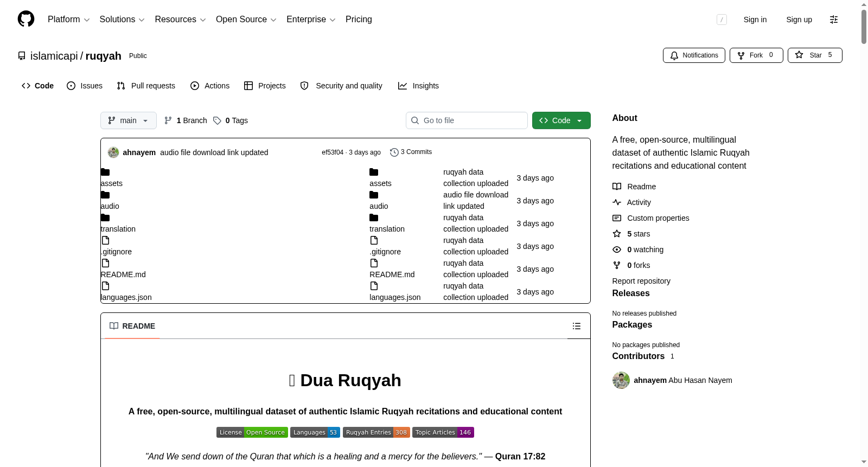
Task: Click Sign in
Action: (755, 20)
